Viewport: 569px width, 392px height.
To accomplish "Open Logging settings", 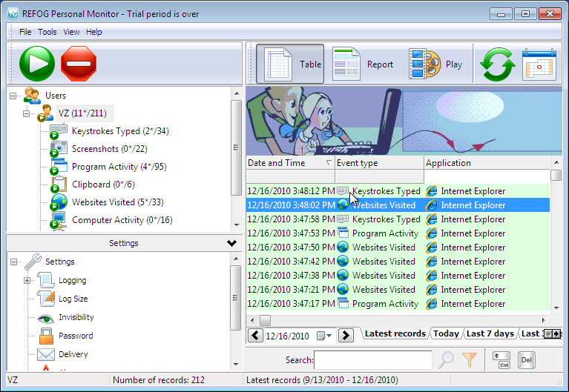I will [72, 280].
